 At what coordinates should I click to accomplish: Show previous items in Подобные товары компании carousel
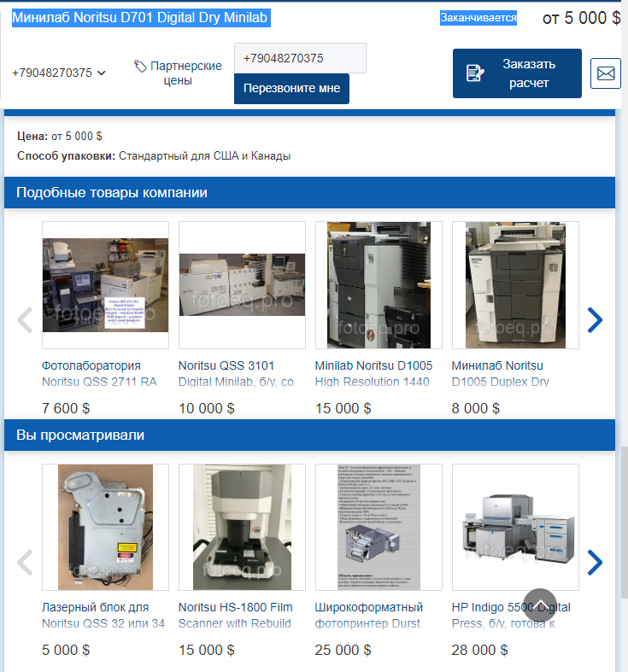click(x=25, y=319)
